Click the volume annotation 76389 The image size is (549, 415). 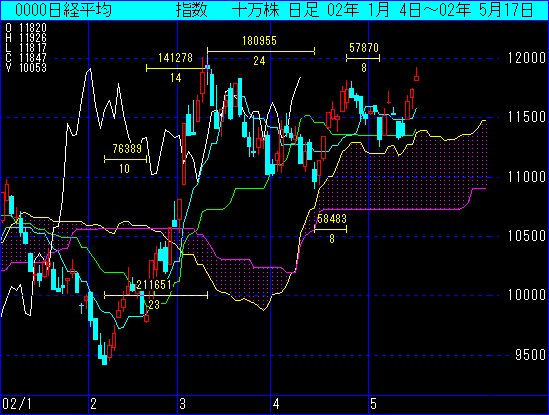tap(127, 149)
